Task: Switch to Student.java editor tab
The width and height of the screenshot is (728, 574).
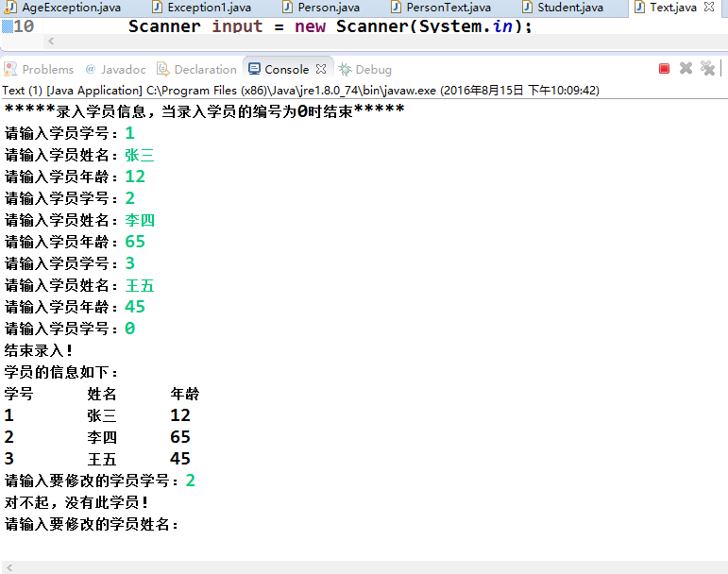Action: 563,8
